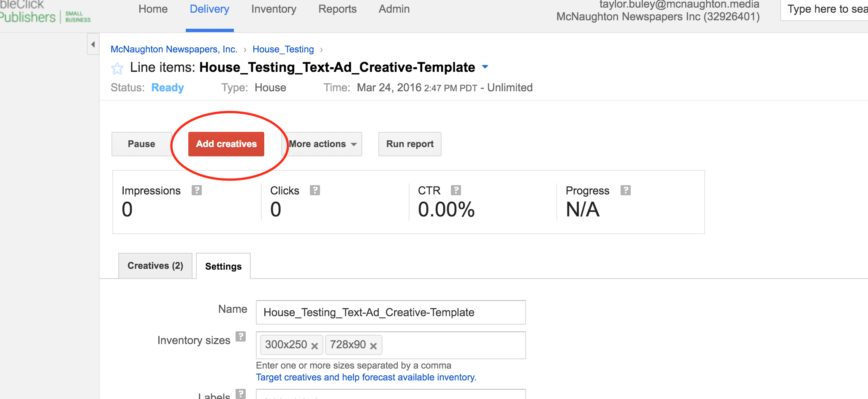
Task: Click the Inventory sizes help icon
Action: (241, 336)
